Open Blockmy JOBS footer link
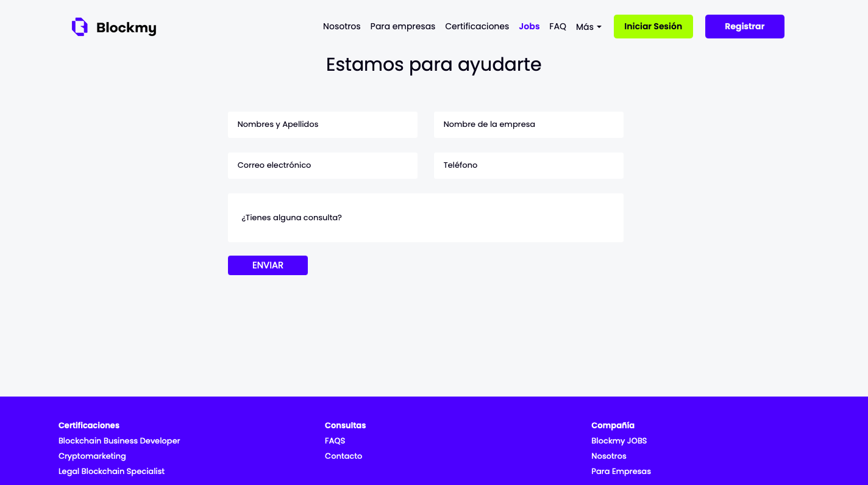Screen dimensions: 868x485 (619, 440)
